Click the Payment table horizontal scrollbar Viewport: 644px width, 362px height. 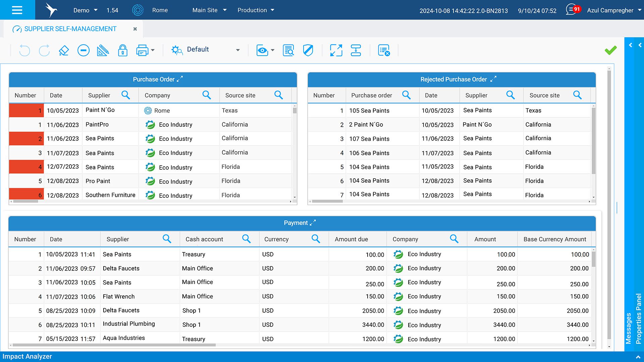pyautogui.click(x=114, y=345)
